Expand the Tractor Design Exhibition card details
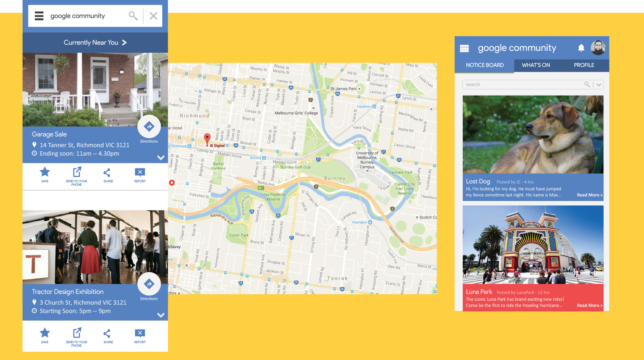This screenshot has width=644, height=360. point(161,315)
